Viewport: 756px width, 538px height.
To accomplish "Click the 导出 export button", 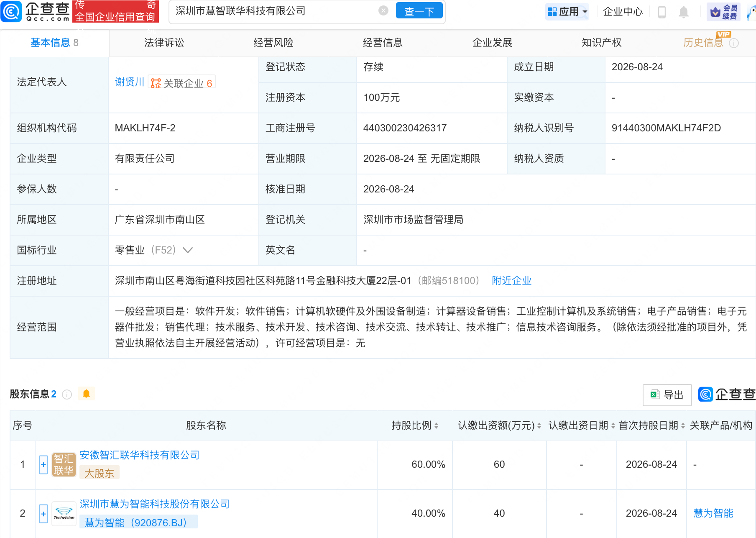I will click(667, 395).
